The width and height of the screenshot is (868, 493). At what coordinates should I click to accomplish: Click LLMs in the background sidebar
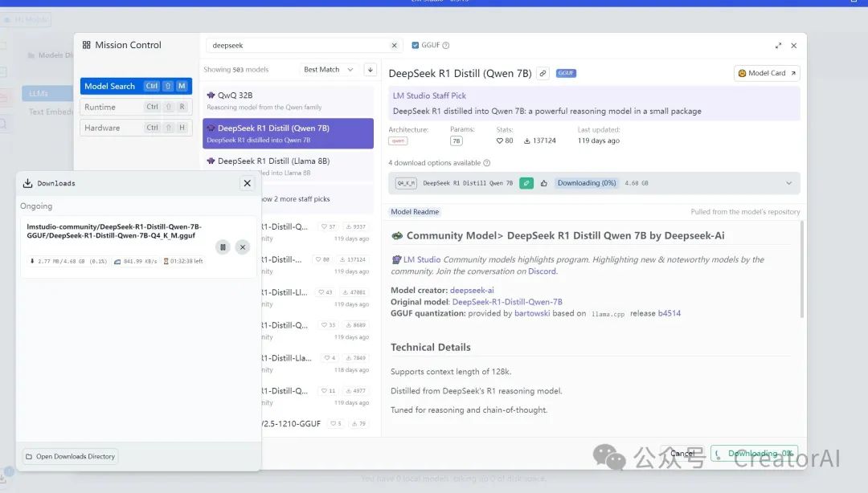pos(47,93)
